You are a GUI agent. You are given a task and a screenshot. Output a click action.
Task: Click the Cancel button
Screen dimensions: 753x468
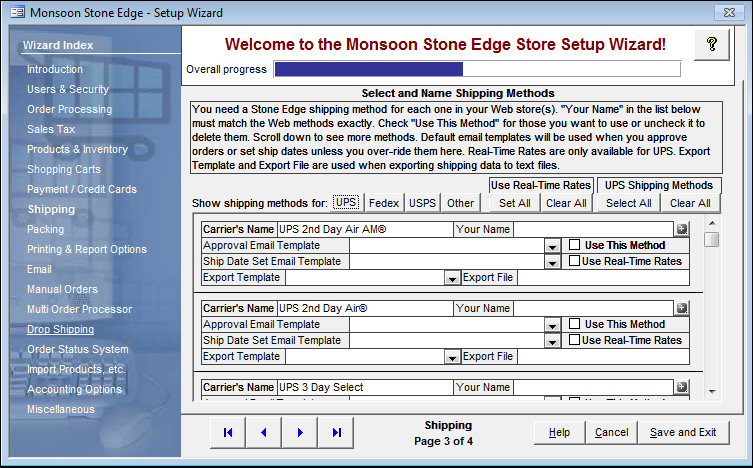[611, 432]
